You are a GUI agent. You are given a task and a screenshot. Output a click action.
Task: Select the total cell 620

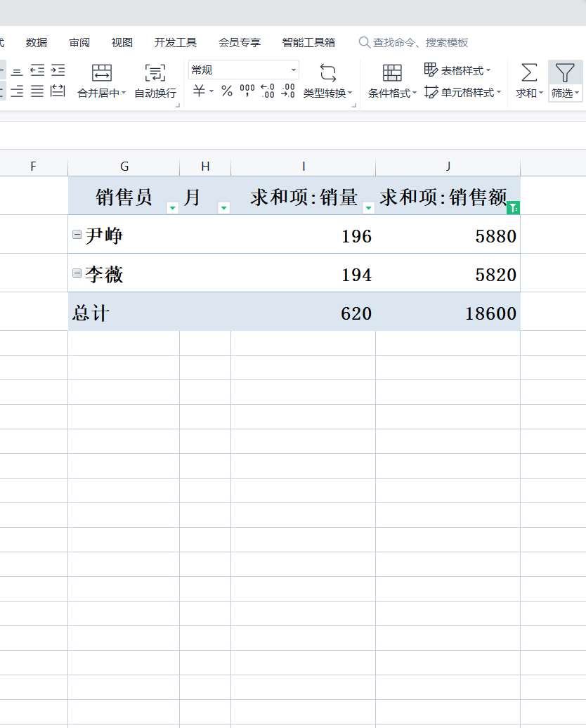click(304, 311)
